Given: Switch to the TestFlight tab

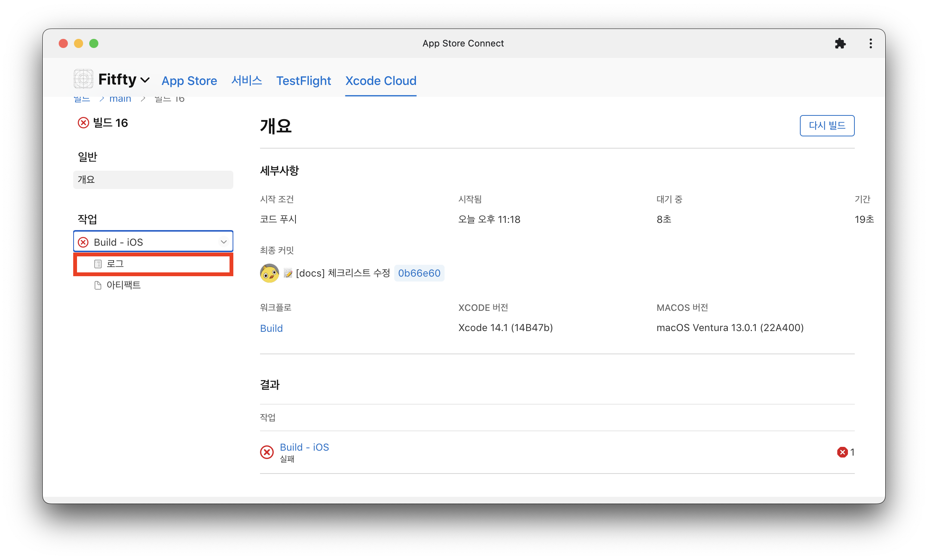Looking at the screenshot, I should point(303,81).
